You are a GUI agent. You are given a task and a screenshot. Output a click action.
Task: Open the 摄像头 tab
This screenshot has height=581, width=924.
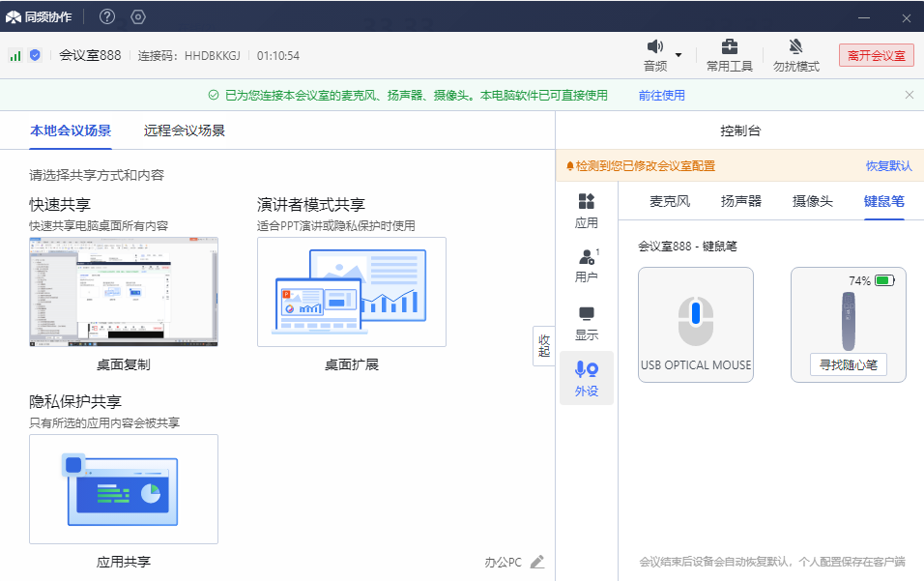[813, 201]
